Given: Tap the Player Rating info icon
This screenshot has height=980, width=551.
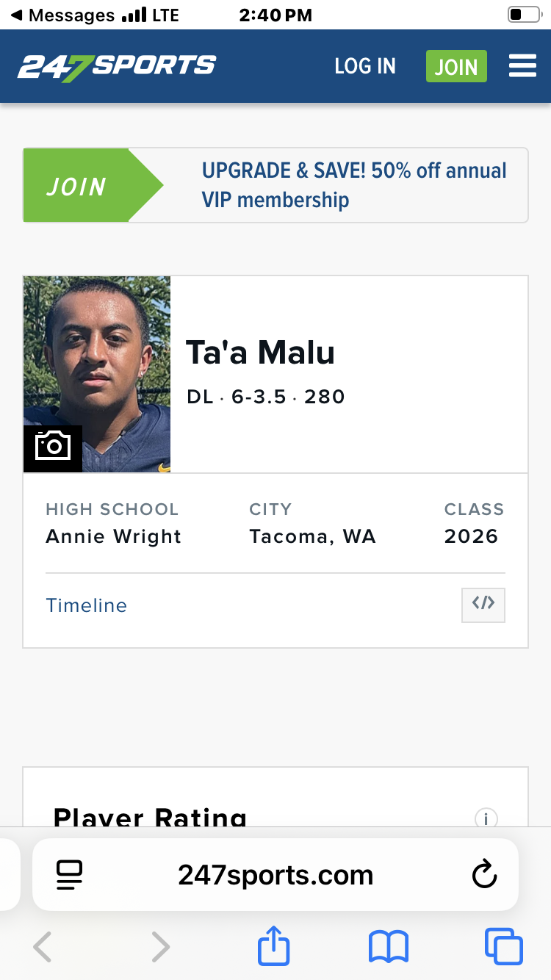Looking at the screenshot, I should click(486, 818).
